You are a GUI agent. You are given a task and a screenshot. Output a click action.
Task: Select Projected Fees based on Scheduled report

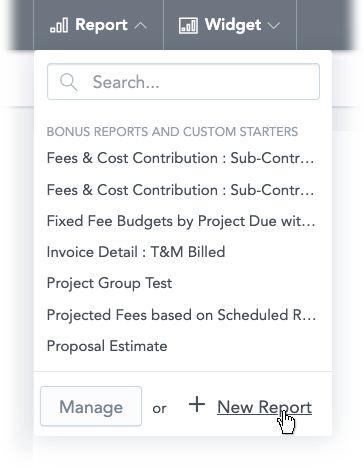[x=182, y=315]
